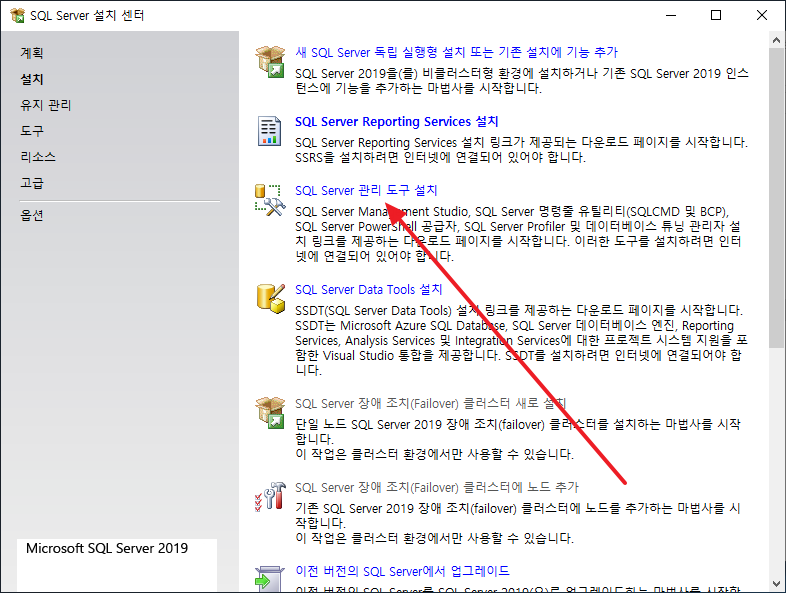
Task: Close the SQL Server 설치 센터 window
Action: pos(762,16)
